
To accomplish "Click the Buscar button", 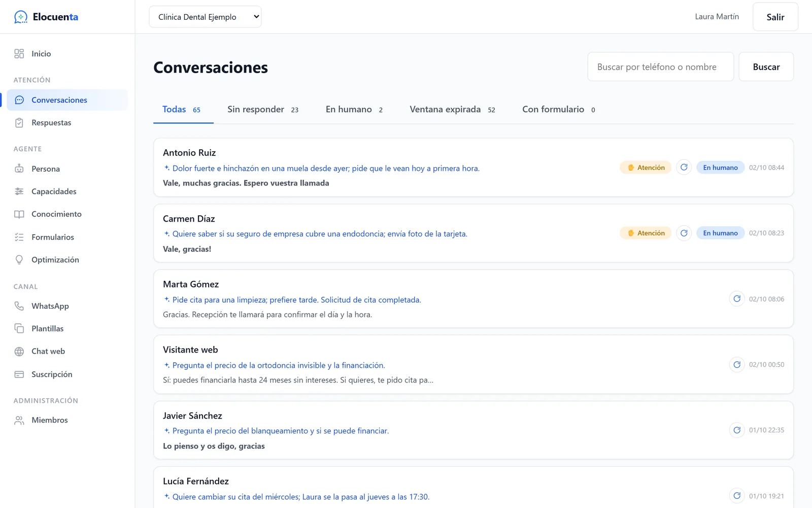I will [x=766, y=67].
